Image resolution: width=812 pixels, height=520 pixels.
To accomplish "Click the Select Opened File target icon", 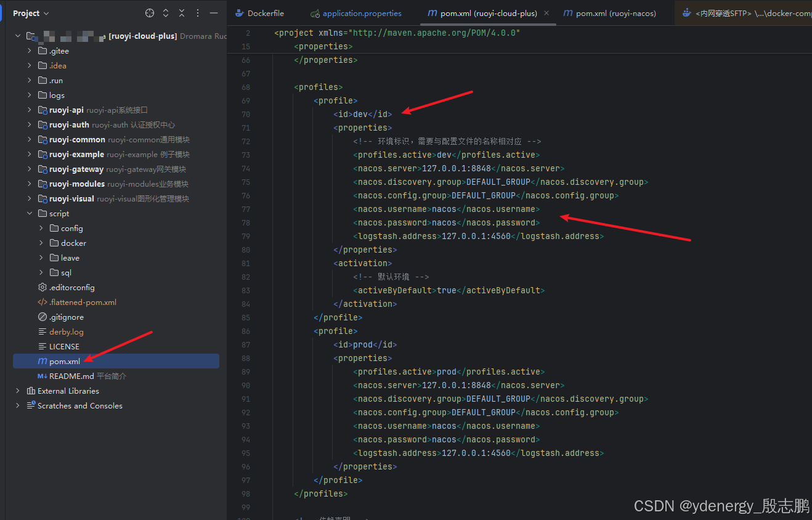I will click(x=150, y=13).
